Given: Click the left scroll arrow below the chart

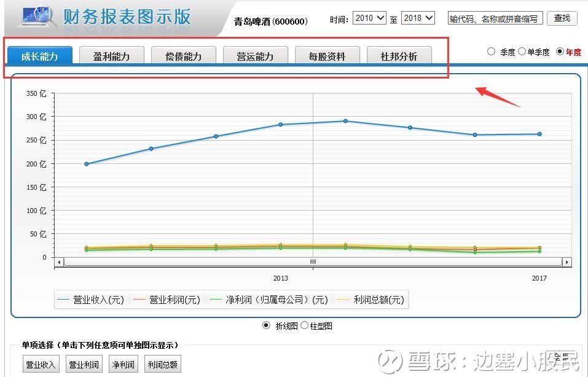Looking at the screenshot, I should pos(59,262).
